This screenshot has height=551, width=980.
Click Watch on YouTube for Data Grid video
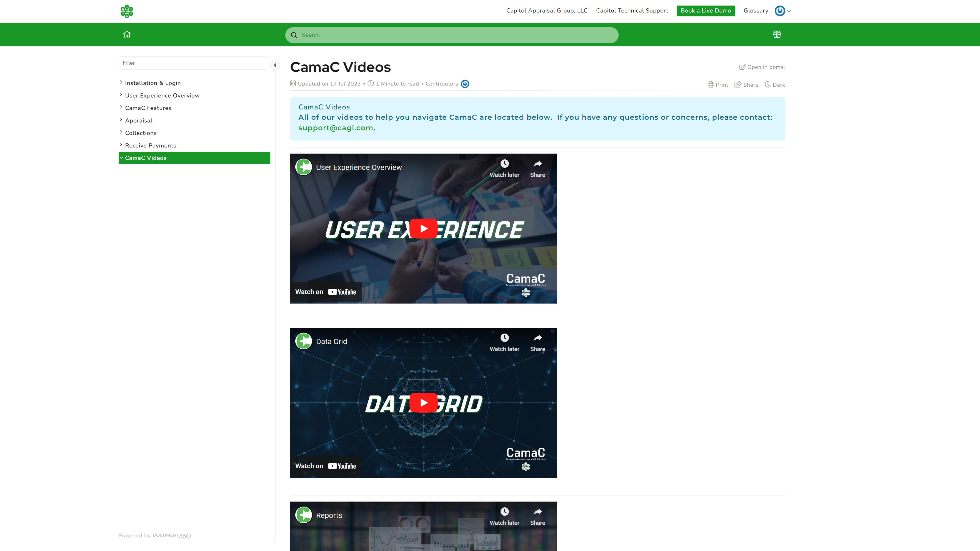(x=326, y=466)
